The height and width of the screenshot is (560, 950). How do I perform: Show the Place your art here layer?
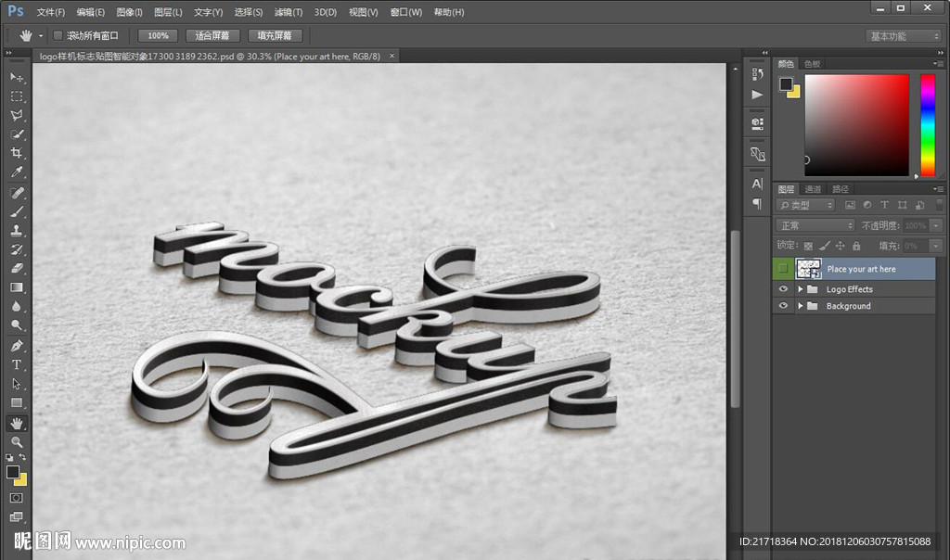pos(784,269)
